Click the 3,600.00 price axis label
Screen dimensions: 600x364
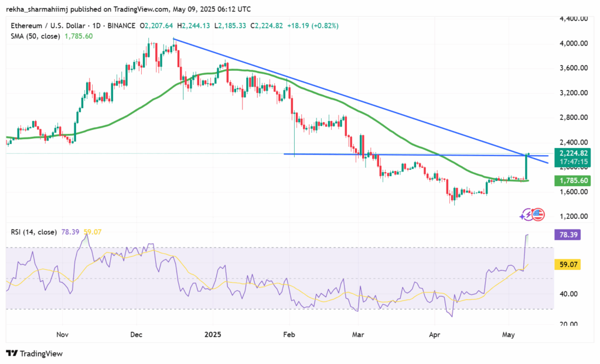(x=574, y=68)
